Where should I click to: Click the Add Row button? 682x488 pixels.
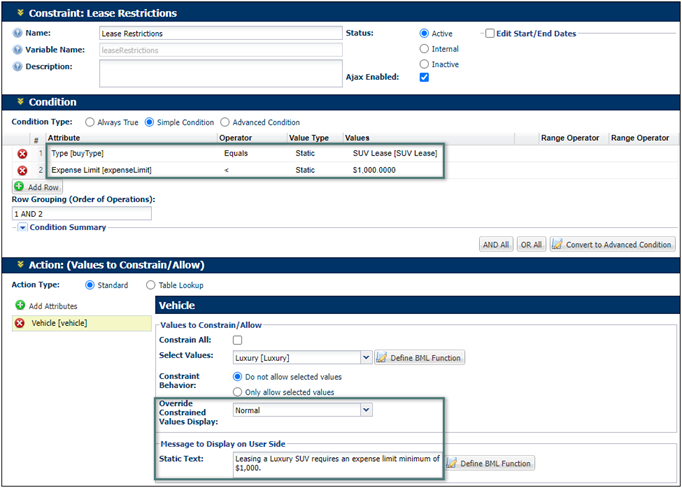coord(35,187)
